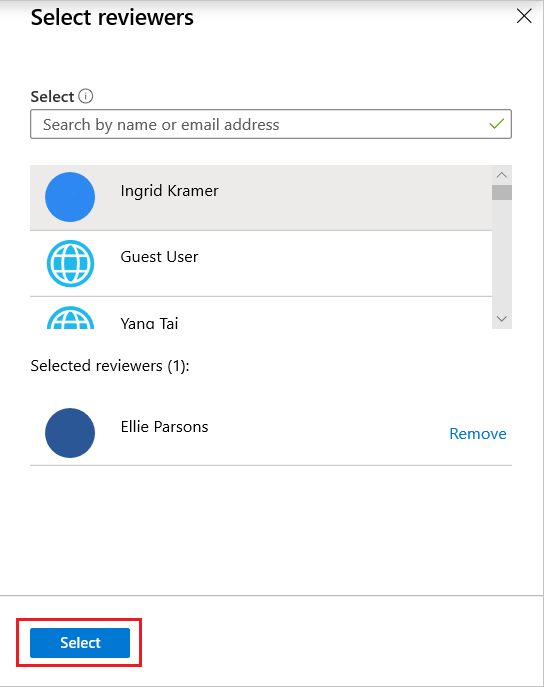Click the Ellie Parsons name text
544x687 pixels.
[x=164, y=427]
